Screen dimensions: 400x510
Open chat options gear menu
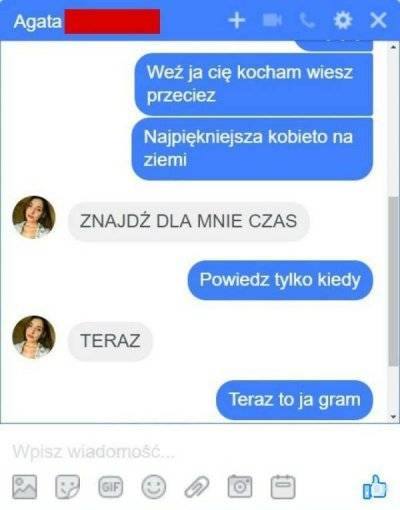click(343, 21)
